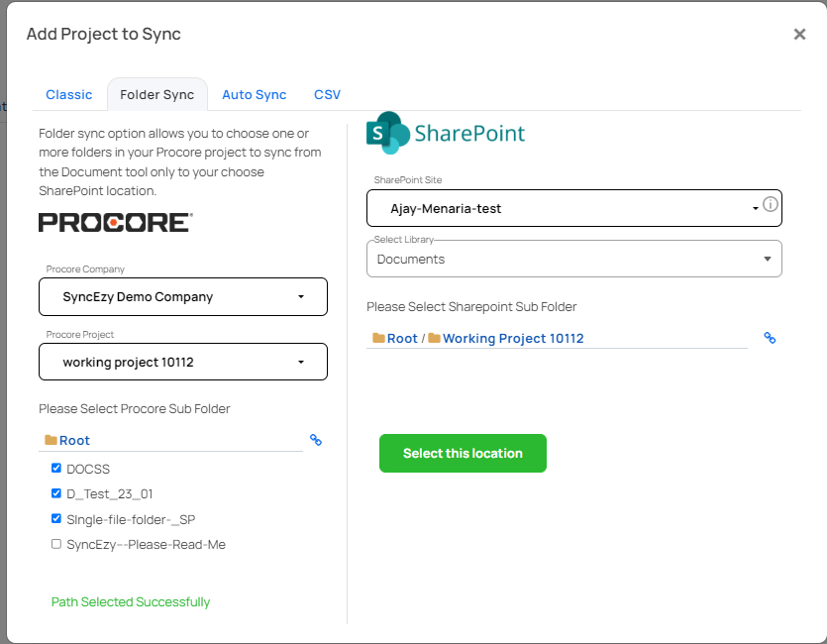Switch to the Classic tab
The image size is (827, 644).
(x=69, y=94)
